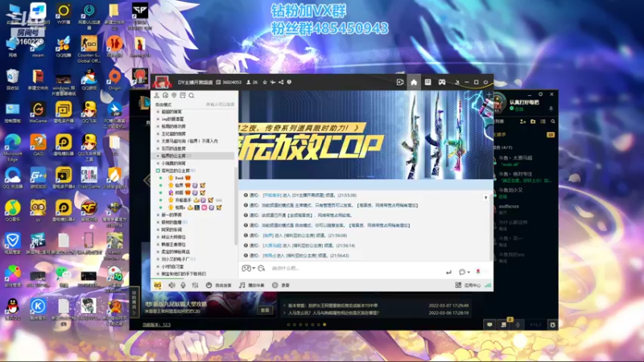Screen dimensions: 644x362
Task: Click the search icon above channel tree
Action: (x=192, y=95)
